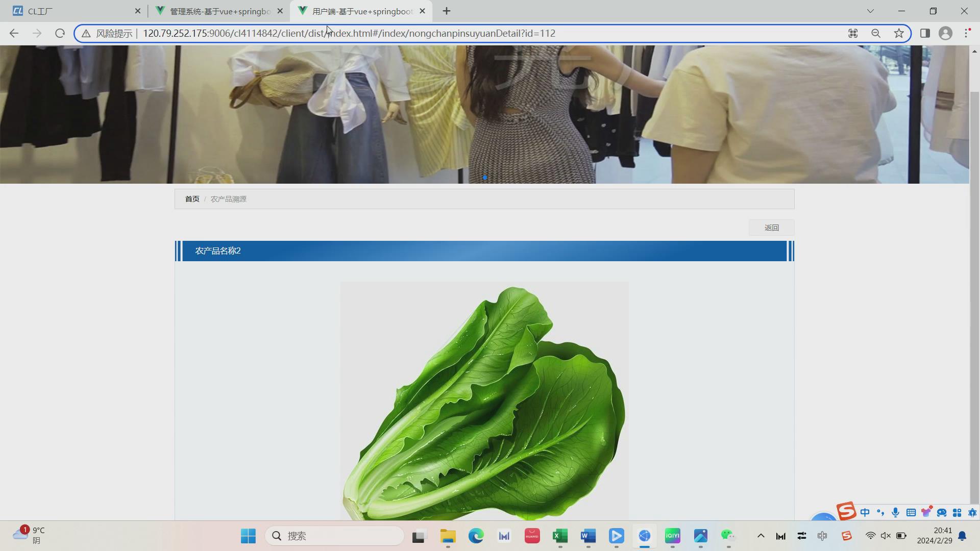Go to 首页 breadcrumb link
Viewport: 980px width, 551px height.
click(x=192, y=199)
